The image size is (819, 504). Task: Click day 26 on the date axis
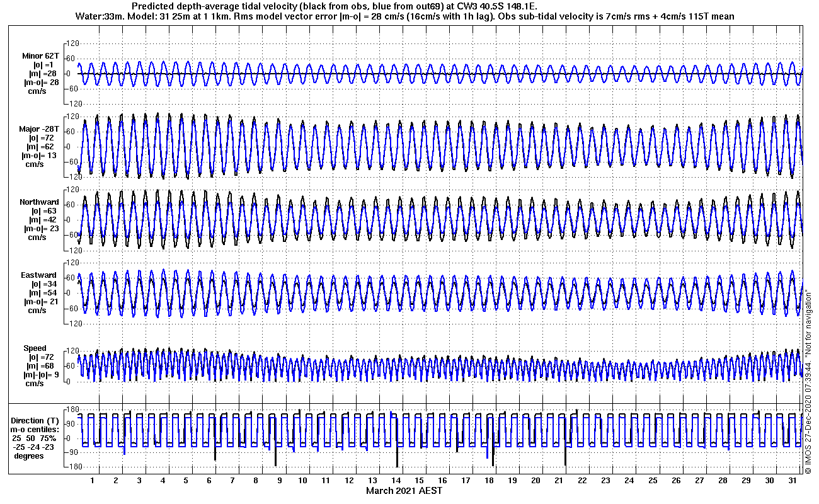675,481
